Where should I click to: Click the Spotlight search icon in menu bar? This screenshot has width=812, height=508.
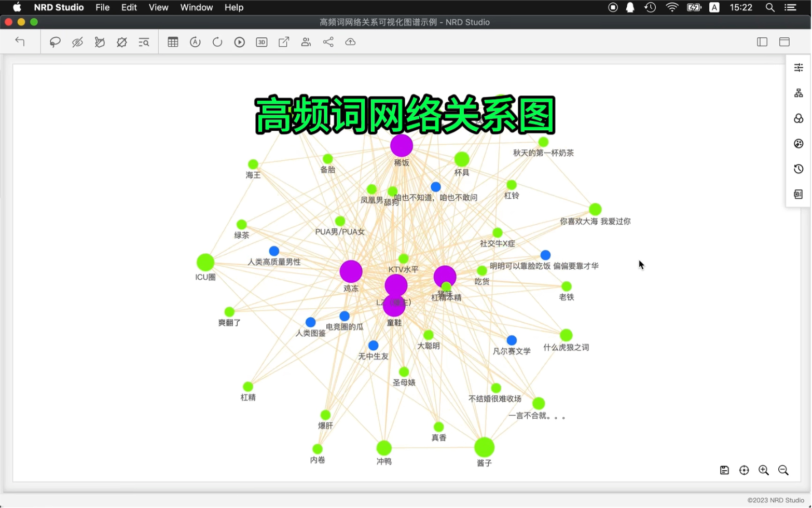tap(770, 7)
